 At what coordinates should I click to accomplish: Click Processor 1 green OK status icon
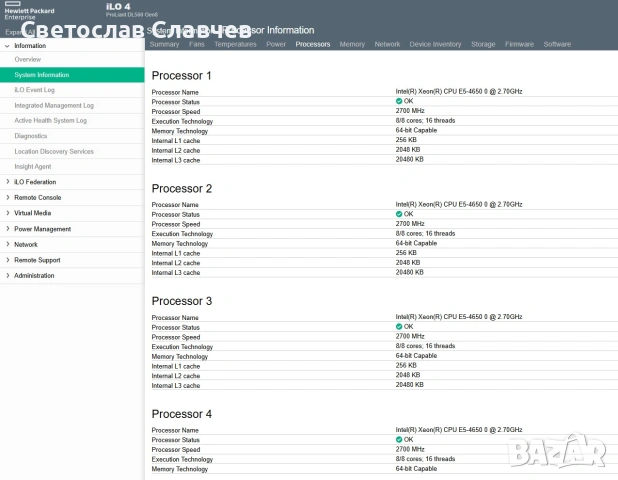pos(399,101)
